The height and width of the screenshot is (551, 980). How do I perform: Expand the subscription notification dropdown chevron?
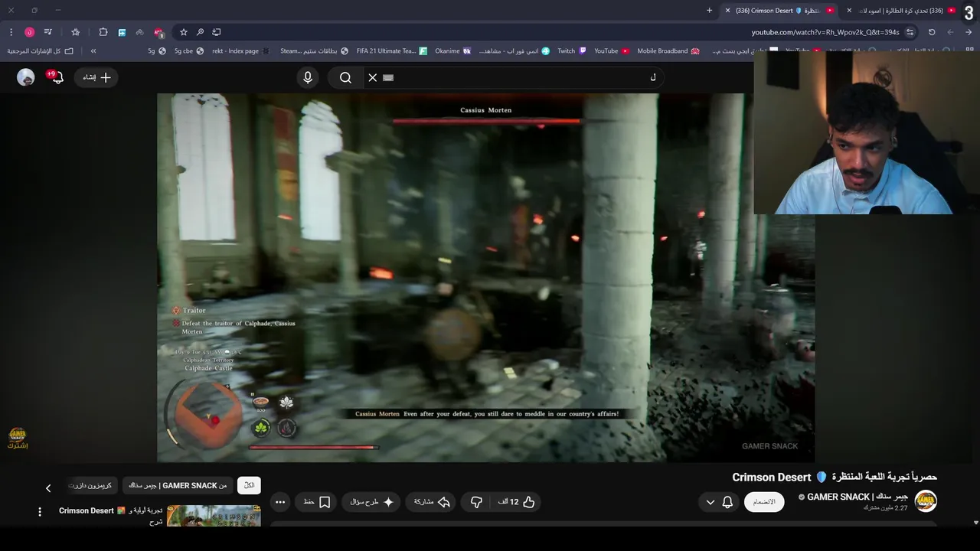pos(710,502)
